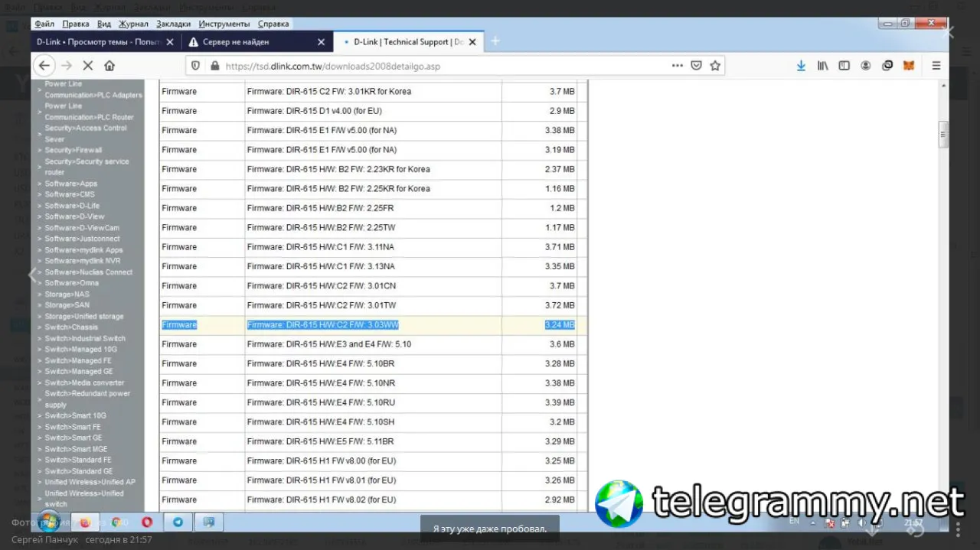Image resolution: width=980 pixels, height=550 pixels.
Task: Select 'DIR-615 H/W:E3 and E4 F/W: 5.10' entry
Action: click(x=328, y=344)
